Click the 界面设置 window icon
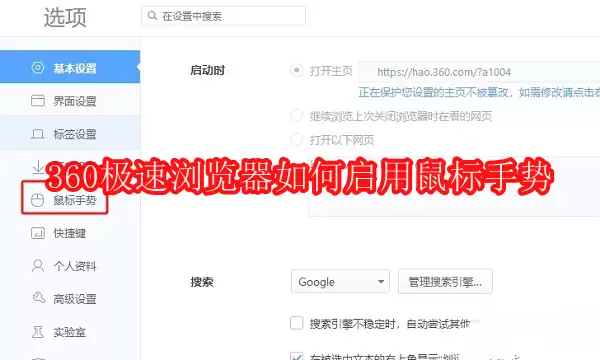 (x=38, y=101)
